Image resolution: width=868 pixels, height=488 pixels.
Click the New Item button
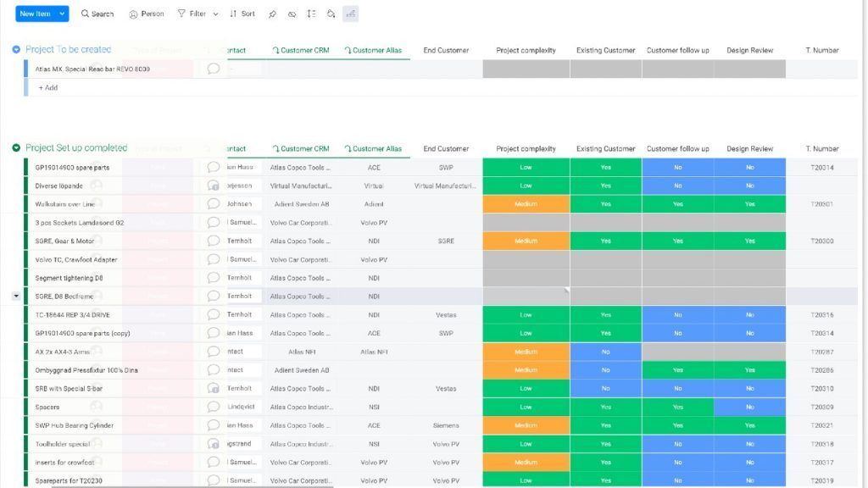pyautogui.click(x=35, y=14)
